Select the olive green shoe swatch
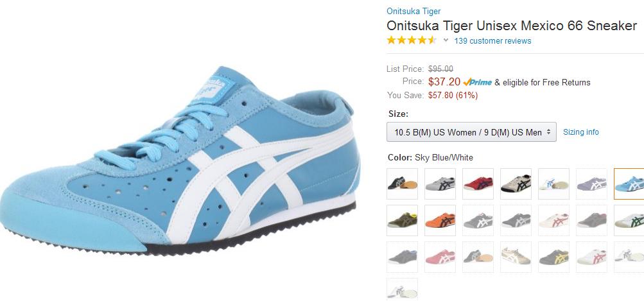Viewport: 644px width, 301px height. coord(402,221)
